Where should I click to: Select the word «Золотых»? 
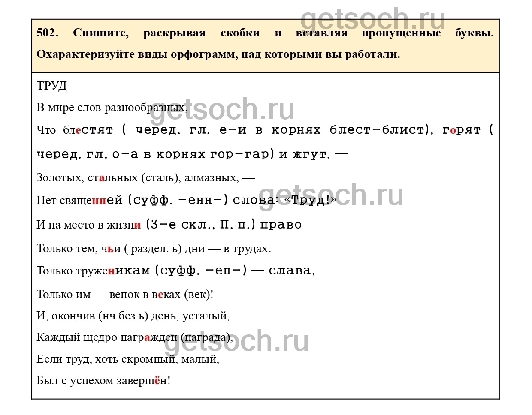pyautogui.click(x=60, y=177)
